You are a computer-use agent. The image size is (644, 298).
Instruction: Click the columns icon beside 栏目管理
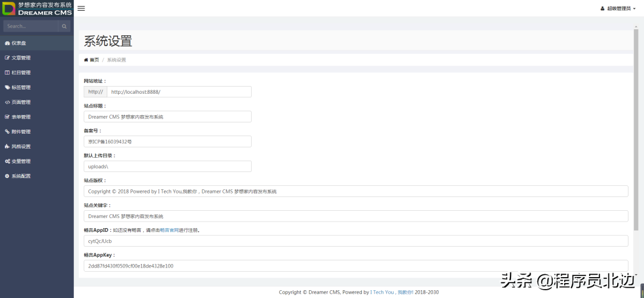pyautogui.click(x=7, y=73)
